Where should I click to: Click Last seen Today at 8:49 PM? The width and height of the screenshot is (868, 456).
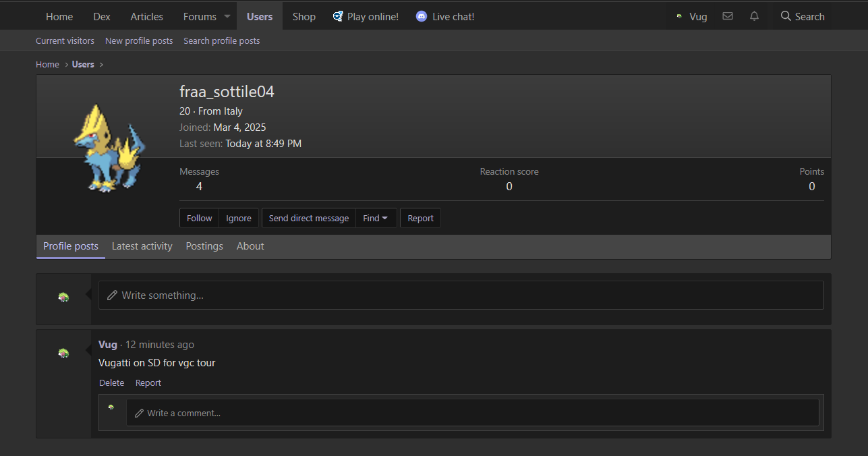264,143
